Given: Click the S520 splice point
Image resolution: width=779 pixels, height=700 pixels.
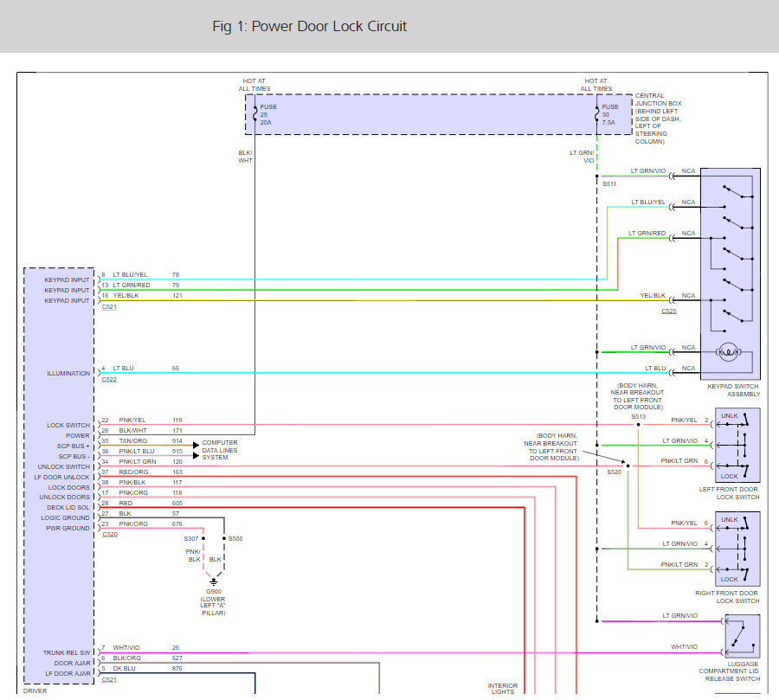Looking at the screenshot, I should coord(628,466).
